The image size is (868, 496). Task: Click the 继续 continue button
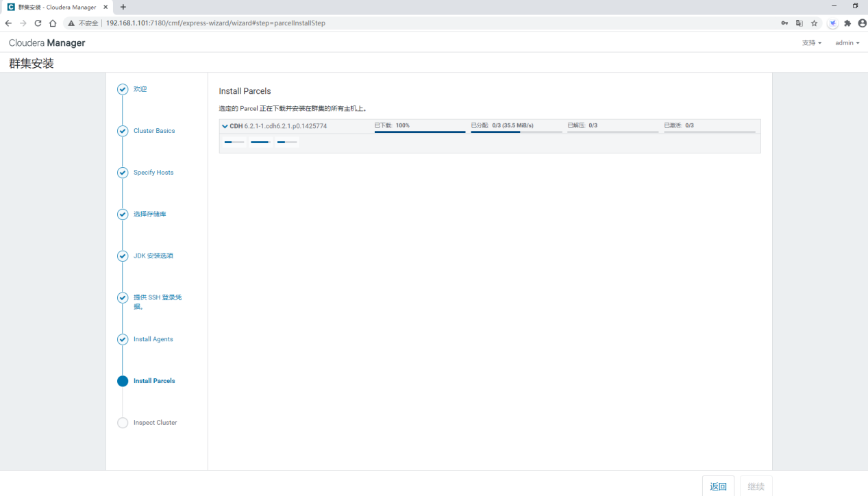(x=756, y=486)
